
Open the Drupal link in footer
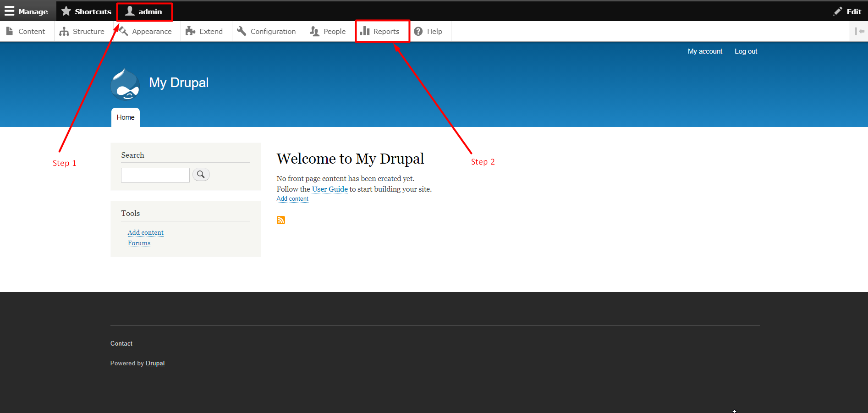pos(155,363)
